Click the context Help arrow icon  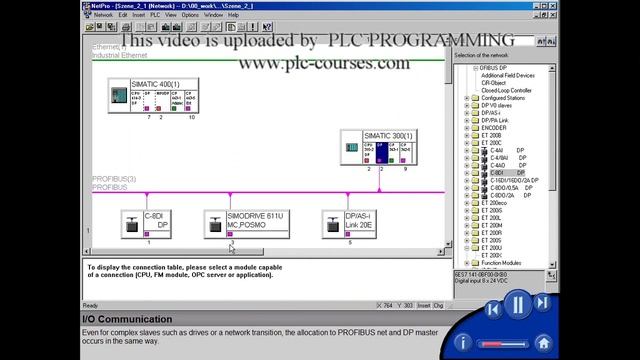tap(267, 27)
